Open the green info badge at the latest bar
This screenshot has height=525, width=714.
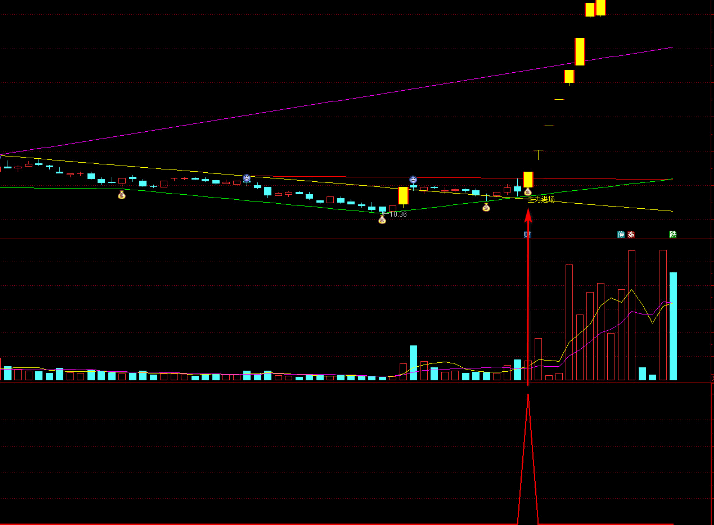673,234
